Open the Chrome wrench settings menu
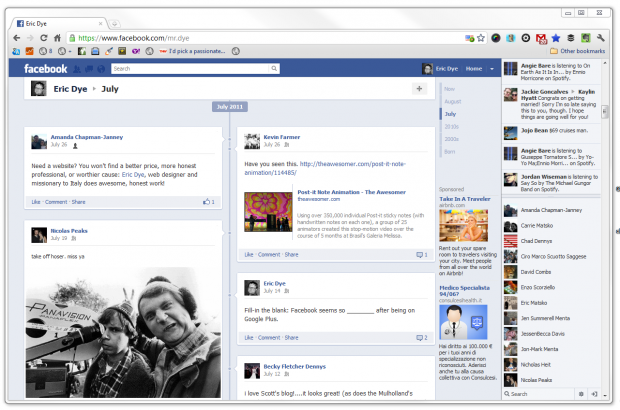 [601, 38]
